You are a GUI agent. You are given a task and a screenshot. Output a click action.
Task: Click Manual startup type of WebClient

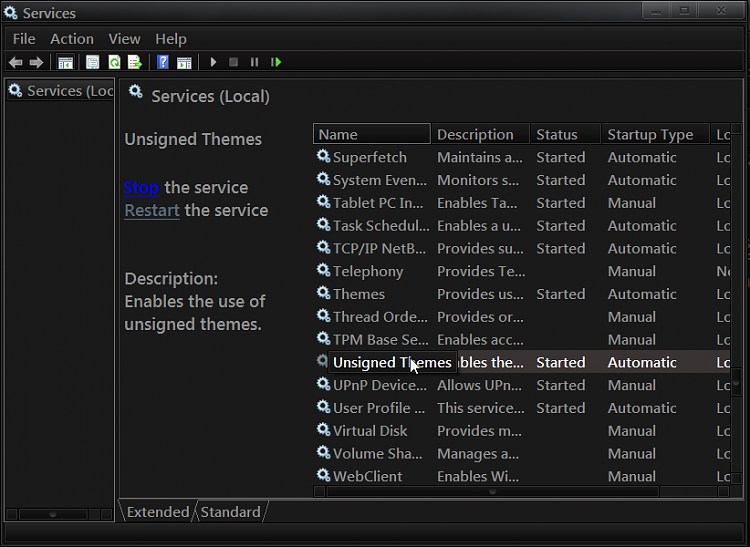click(x=631, y=477)
